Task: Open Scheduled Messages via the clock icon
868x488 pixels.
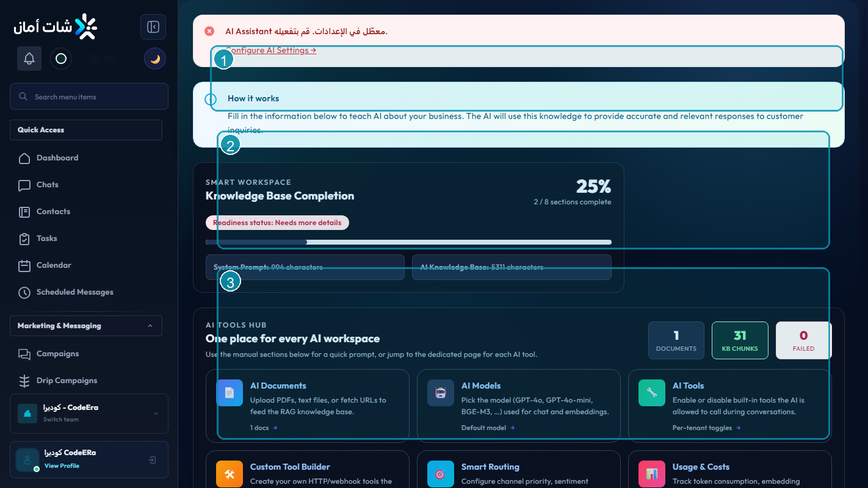Action: click(24, 292)
